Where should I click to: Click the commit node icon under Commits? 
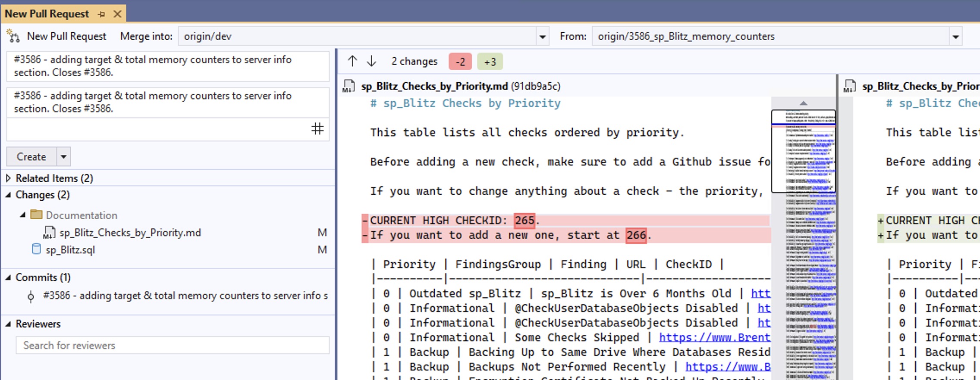(31, 296)
